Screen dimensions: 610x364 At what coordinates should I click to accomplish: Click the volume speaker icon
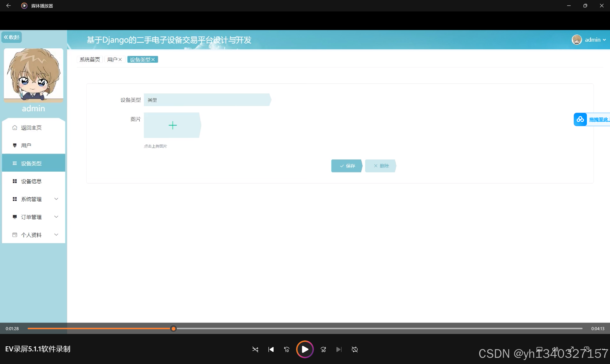pos(555,349)
